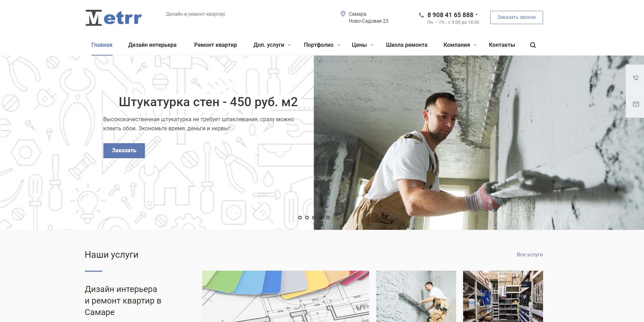This screenshot has width=644, height=322.
Task: Open site search with magnifier icon
Action: pyautogui.click(x=533, y=45)
